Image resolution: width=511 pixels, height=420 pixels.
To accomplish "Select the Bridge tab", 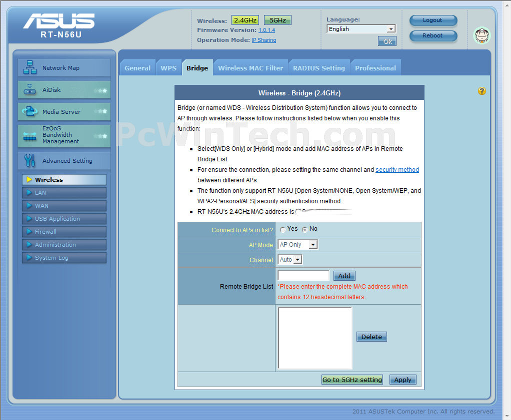I will (197, 68).
